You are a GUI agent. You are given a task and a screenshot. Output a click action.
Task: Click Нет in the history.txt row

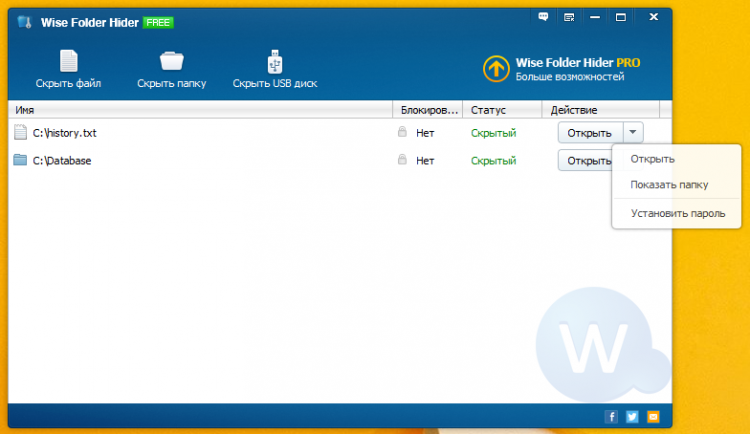(x=425, y=133)
